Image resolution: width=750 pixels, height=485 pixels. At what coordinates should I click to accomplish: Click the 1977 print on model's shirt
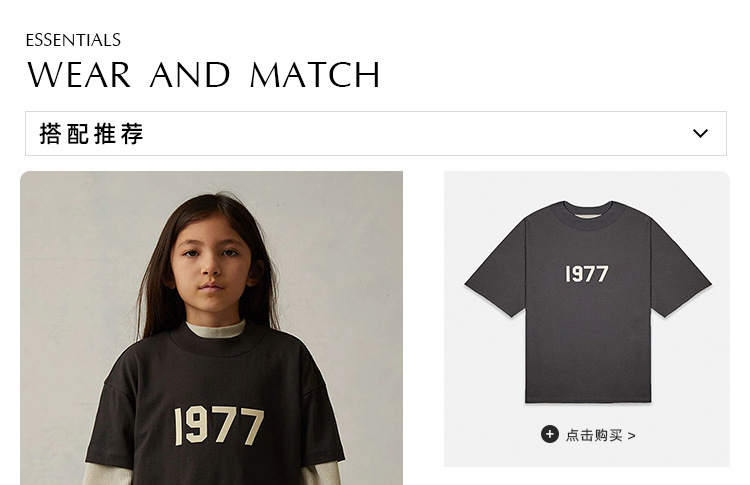tap(219, 424)
